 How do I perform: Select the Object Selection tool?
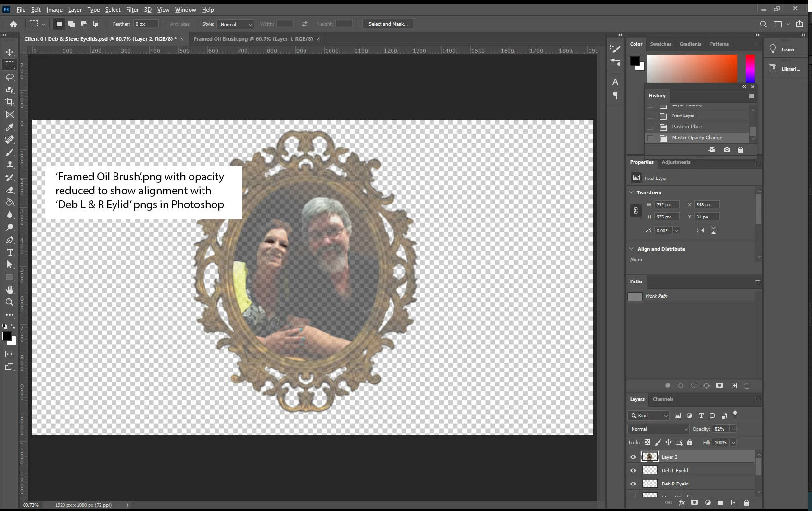click(x=10, y=89)
